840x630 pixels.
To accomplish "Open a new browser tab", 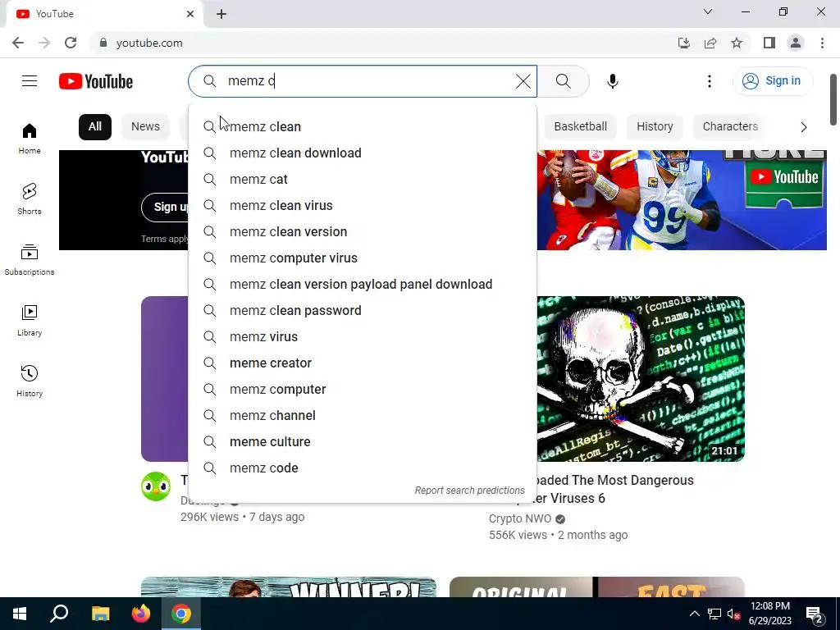I will pyautogui.click(x=221, y=14).
